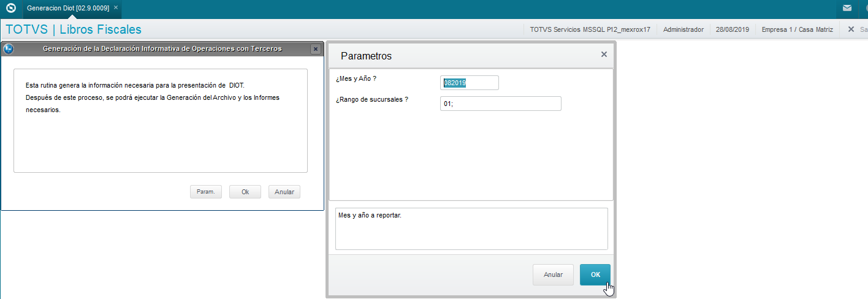Image resolution: width=868 pixels, height=299 pixels.
Task: Click the '¿Mes y Año ?' label
Action: pos(356,79)
